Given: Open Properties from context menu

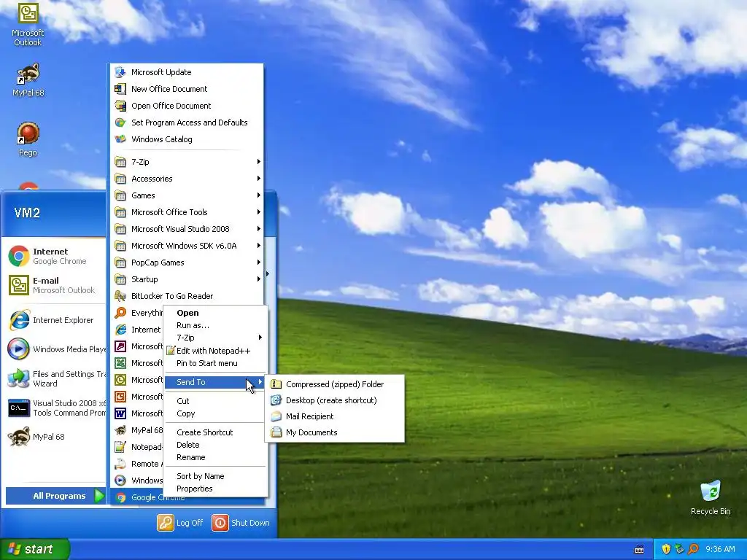Looking at the screenshot, I should click(215, 489).
